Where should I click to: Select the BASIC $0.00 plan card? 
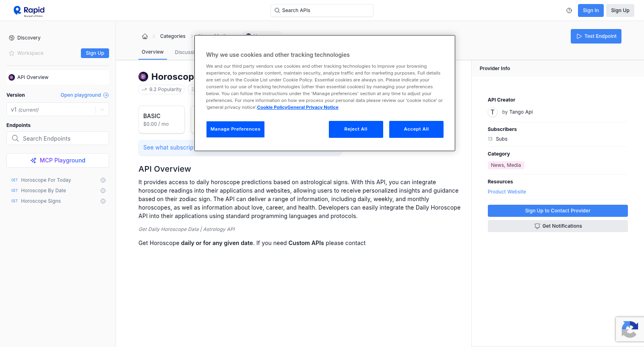(x=161, y=120)
